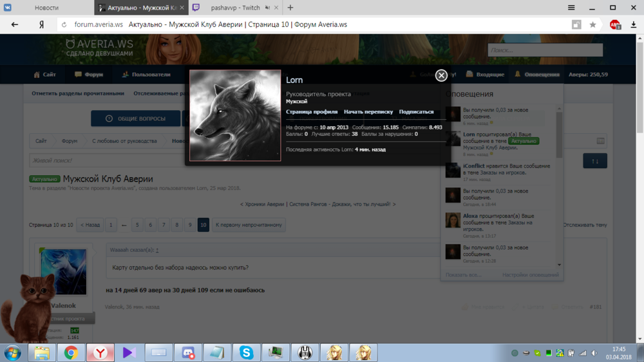Open a new browser tab
Screen dimensions: 644x362
pyautogui.click(x=290, y=8)
